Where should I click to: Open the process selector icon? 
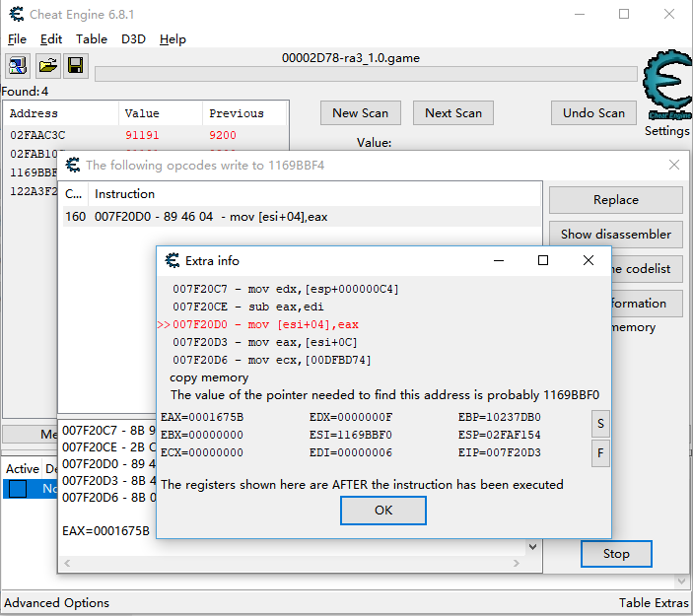pos(18,66)
